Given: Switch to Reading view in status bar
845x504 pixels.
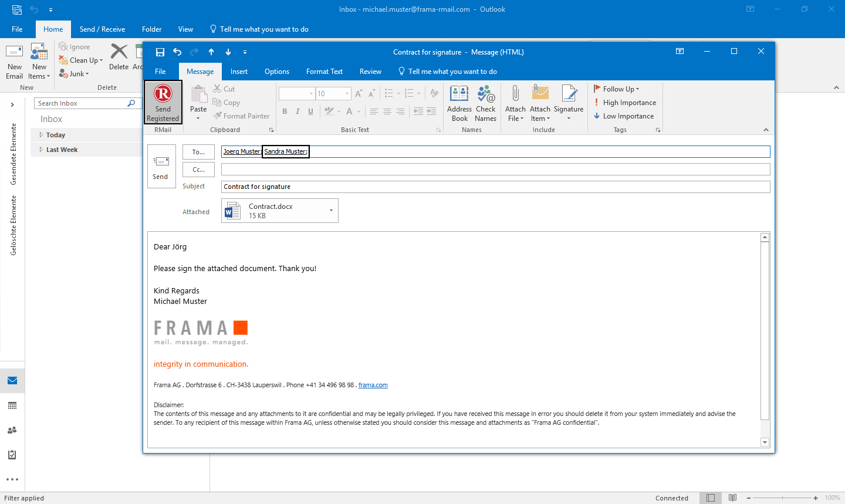Looking at the screenshot, I should click(x=733, y=498).
